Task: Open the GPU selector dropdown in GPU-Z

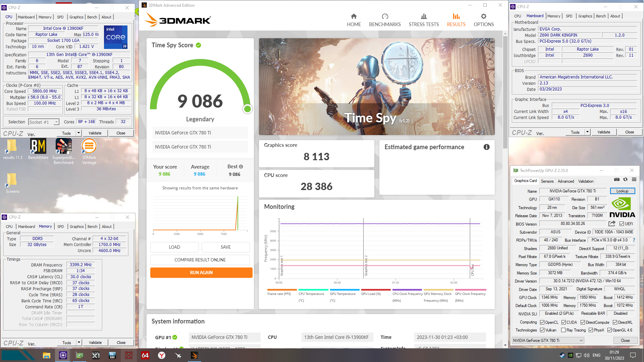Action: 548,340
